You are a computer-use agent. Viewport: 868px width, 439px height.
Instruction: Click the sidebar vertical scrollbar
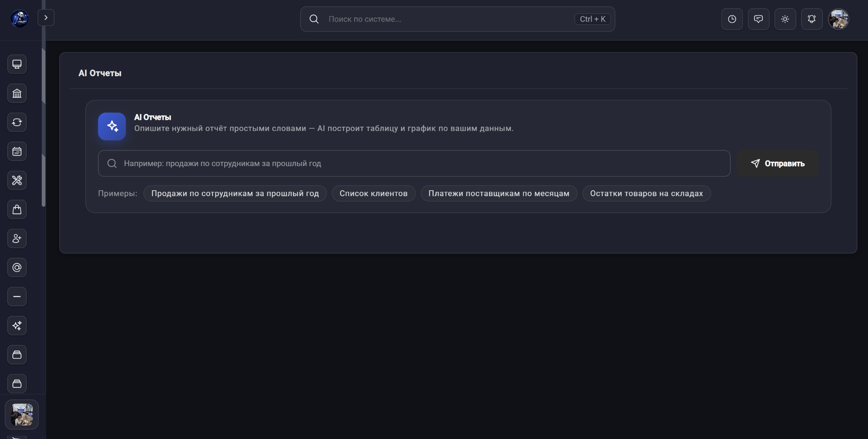point(43,127)
